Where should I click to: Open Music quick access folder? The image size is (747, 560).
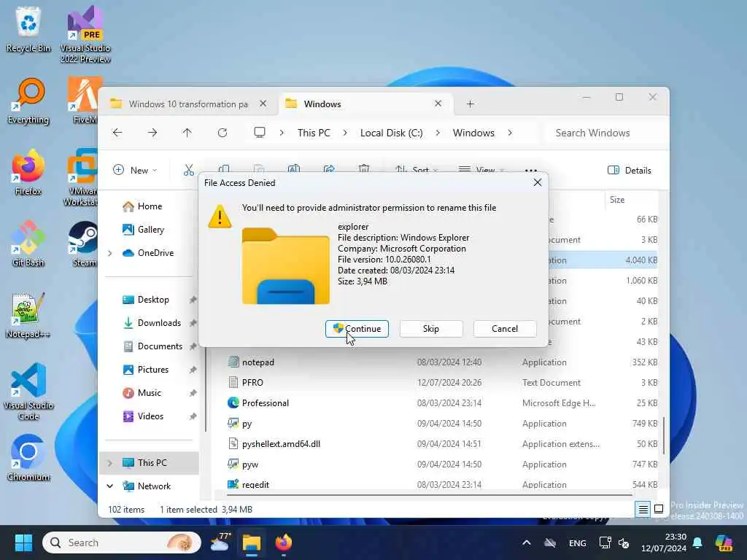point(149,393)
